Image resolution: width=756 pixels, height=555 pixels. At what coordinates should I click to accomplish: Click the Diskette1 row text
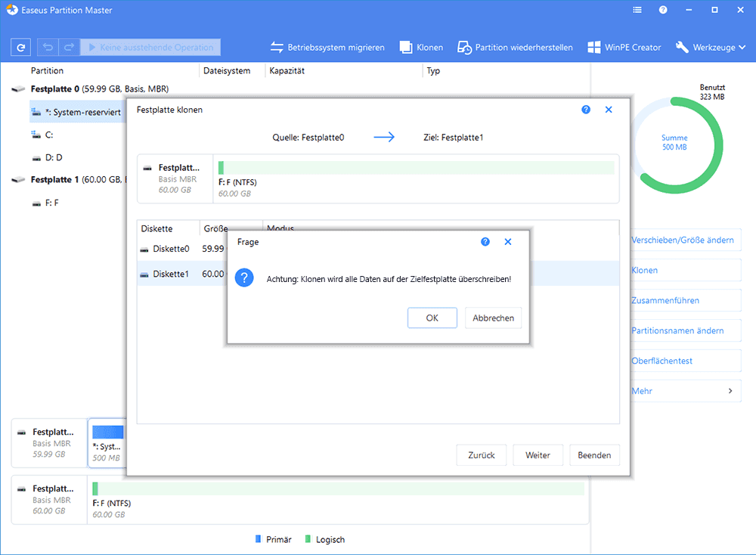171,274
